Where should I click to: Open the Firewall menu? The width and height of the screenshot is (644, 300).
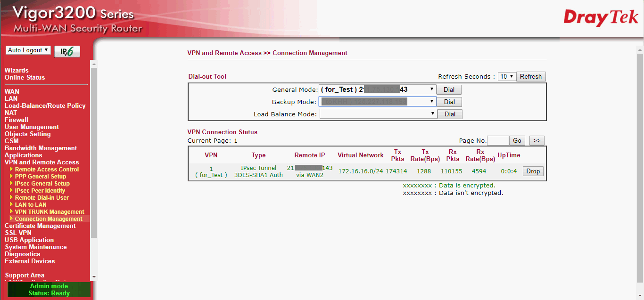click(17, 120)
